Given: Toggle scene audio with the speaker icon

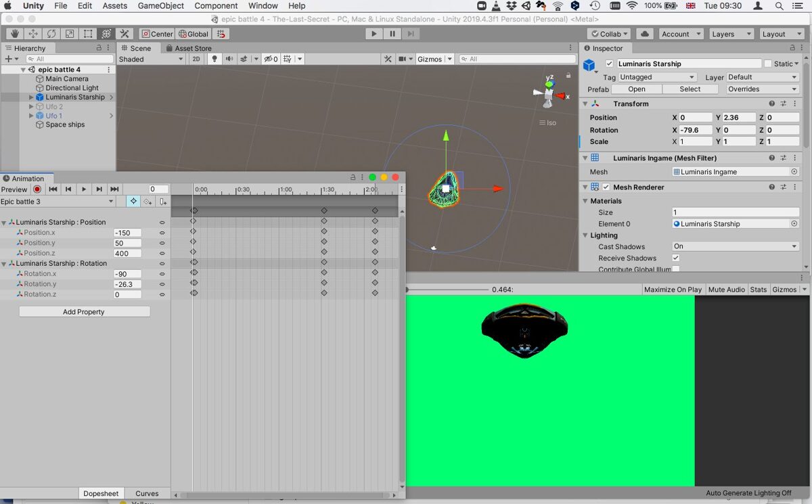Looking at the screenshot, I should [x=229, y=59].
